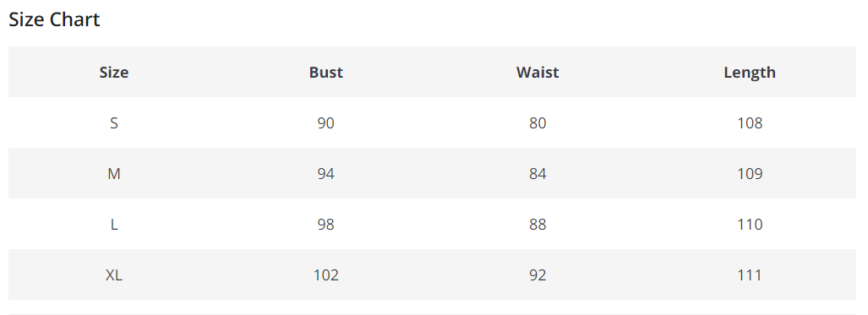Select waist value 84

tap(538, 174)
